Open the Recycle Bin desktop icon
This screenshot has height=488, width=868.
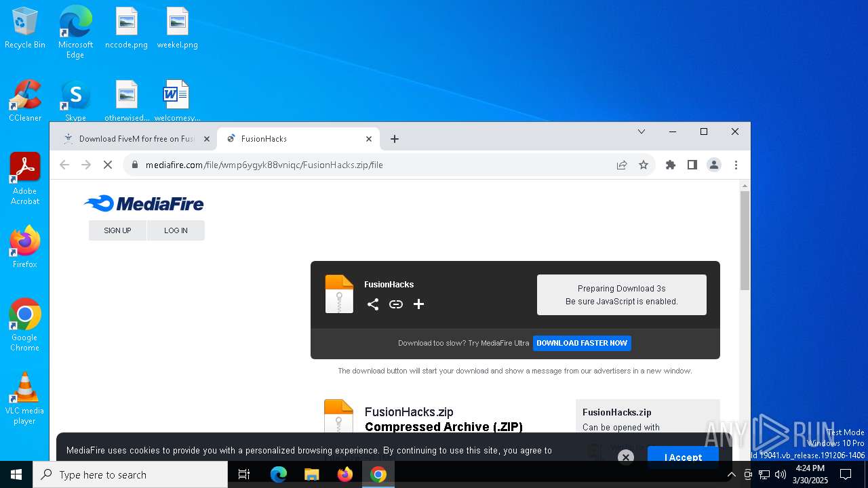coord(25,28)
